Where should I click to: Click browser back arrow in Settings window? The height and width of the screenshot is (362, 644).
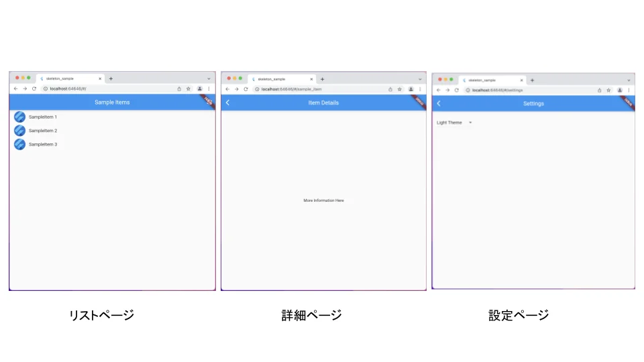[438, 90]
